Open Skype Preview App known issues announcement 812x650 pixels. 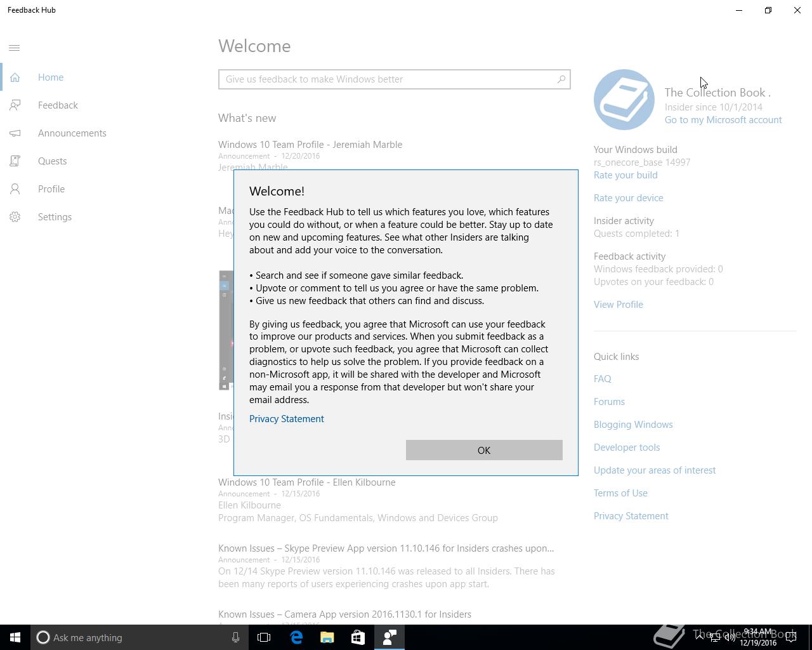click(386, 548)
